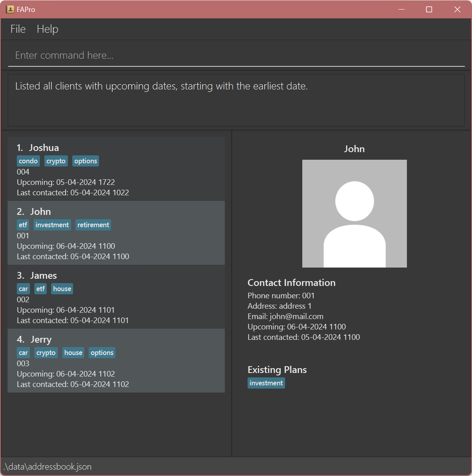
Task: Click James's house tag
Action: (x=62, y=289)
